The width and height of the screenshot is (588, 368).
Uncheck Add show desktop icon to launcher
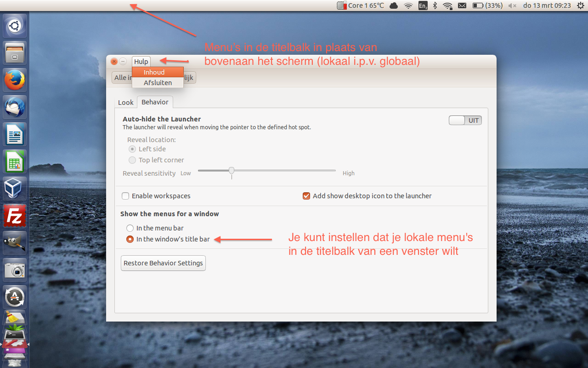click(306, 196)
